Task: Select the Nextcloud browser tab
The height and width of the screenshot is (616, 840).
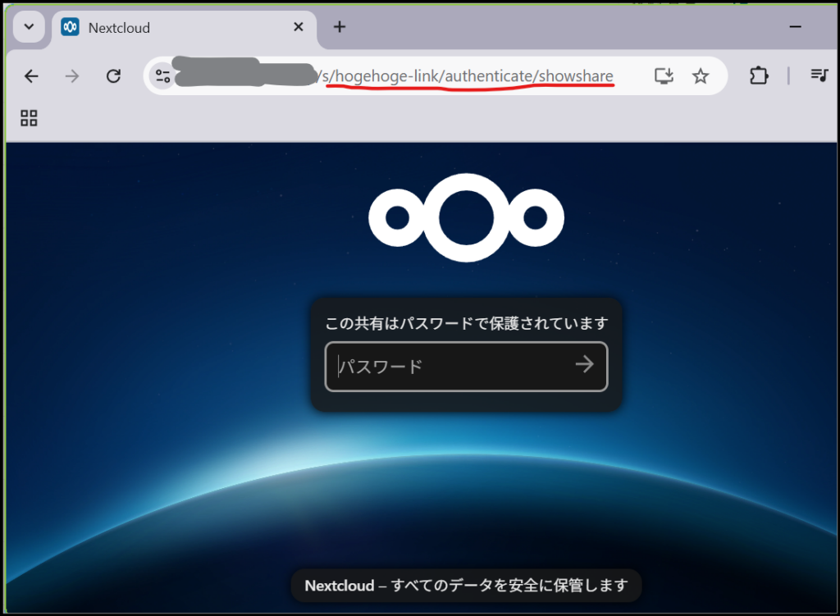Action: click(x=164, y=28)
